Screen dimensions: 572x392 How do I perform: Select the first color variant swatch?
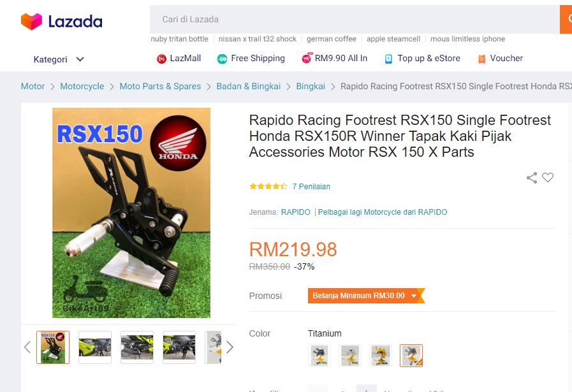point(319,356)
